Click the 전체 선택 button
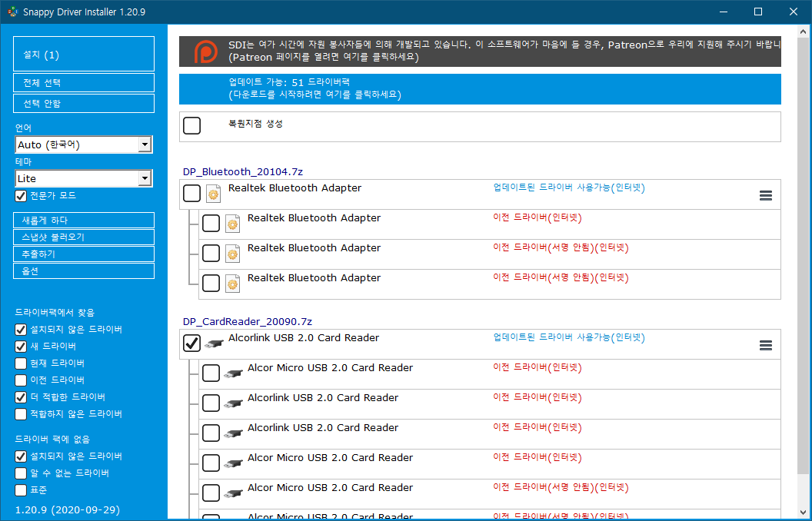Screen dimensions: 812x521 [84, 83]
